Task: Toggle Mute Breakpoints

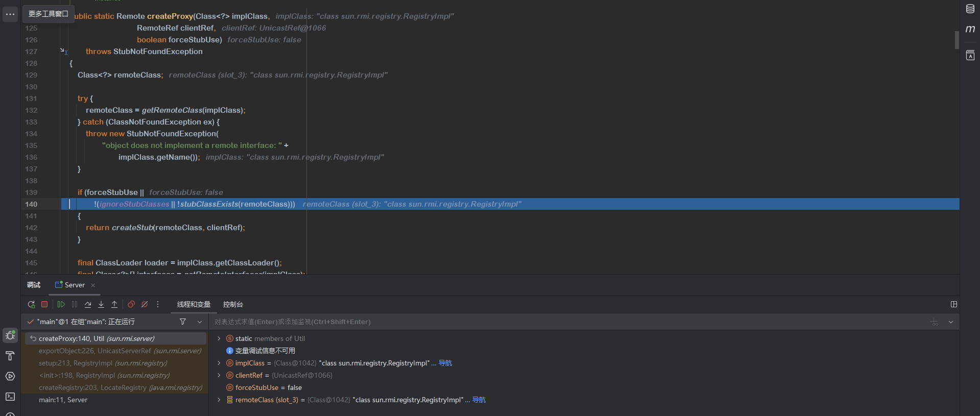Action: [x=145, y=304]
